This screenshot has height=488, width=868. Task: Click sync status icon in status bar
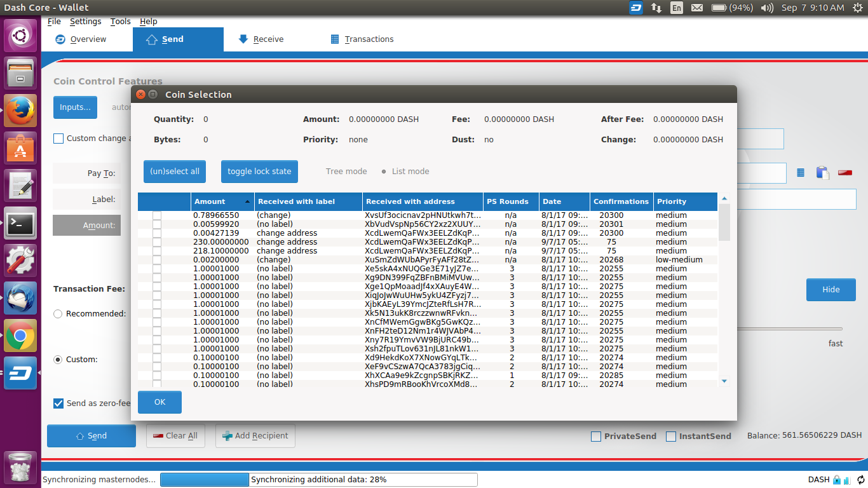pyautogui.click(x=861, y=480)
